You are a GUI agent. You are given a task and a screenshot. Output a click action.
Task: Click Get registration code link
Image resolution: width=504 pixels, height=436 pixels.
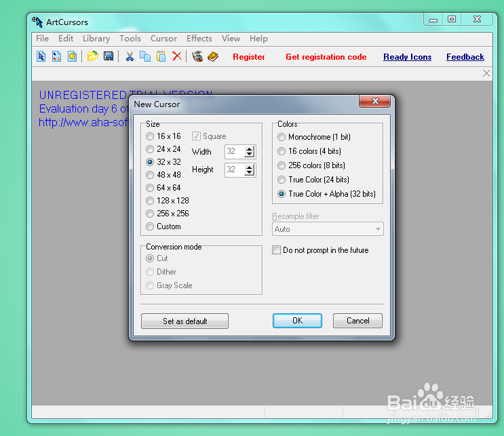pos(326,57)
